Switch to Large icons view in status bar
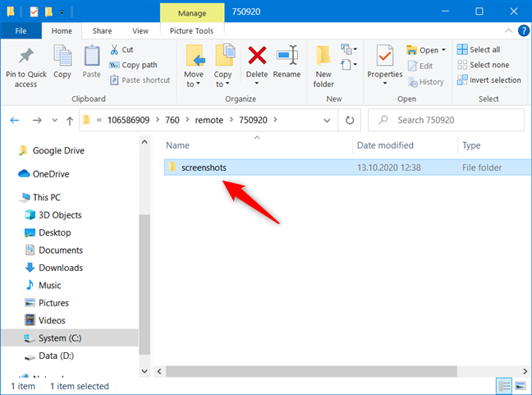Viewport: 532px width, 395px height. pos(521,386)
